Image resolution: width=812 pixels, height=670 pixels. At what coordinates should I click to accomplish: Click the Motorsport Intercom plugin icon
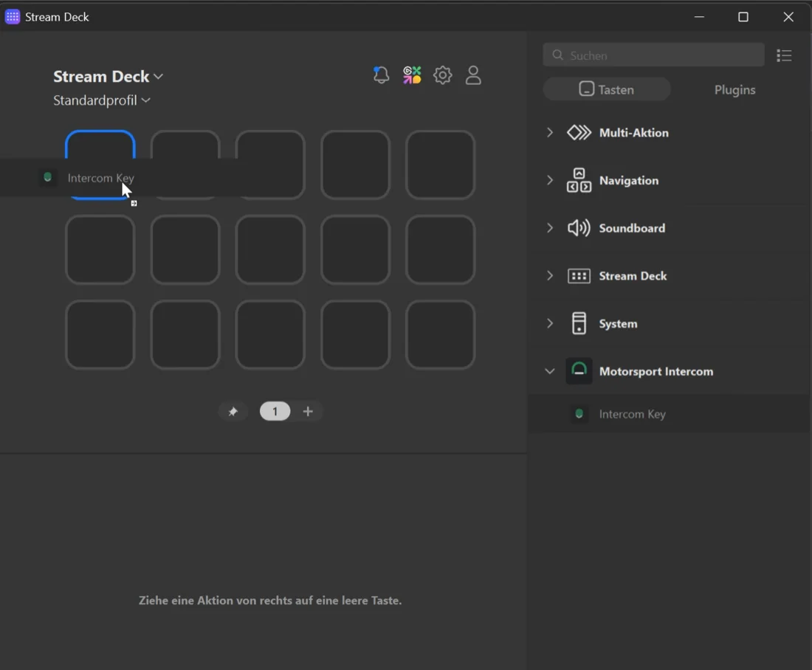(579, 371)
